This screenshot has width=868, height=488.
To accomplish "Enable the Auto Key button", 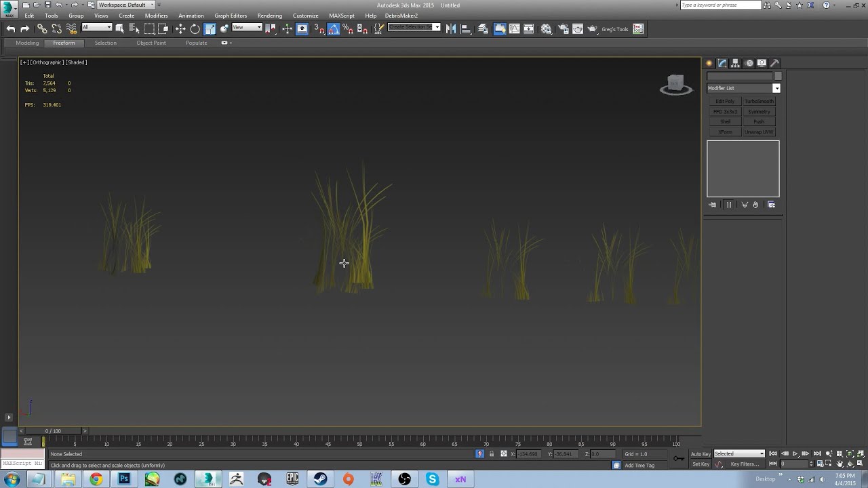I will 701,454.
